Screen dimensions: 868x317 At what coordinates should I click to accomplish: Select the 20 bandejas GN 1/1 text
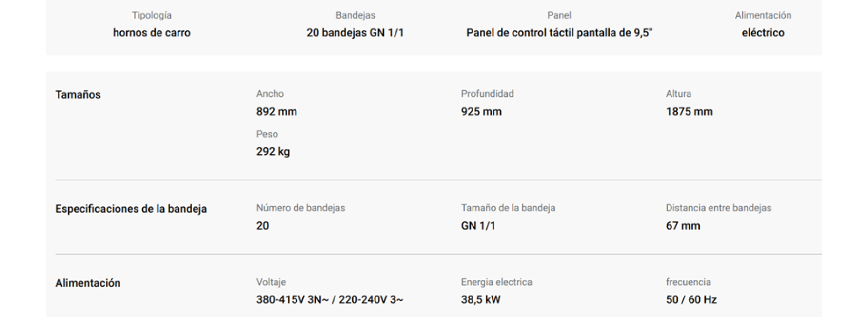pos(355,33)
